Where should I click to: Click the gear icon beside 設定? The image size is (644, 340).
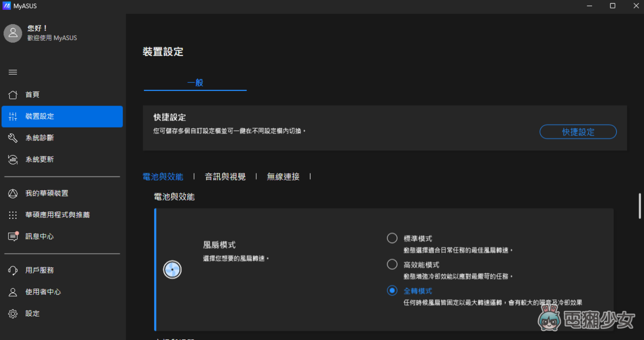[13, 314]
